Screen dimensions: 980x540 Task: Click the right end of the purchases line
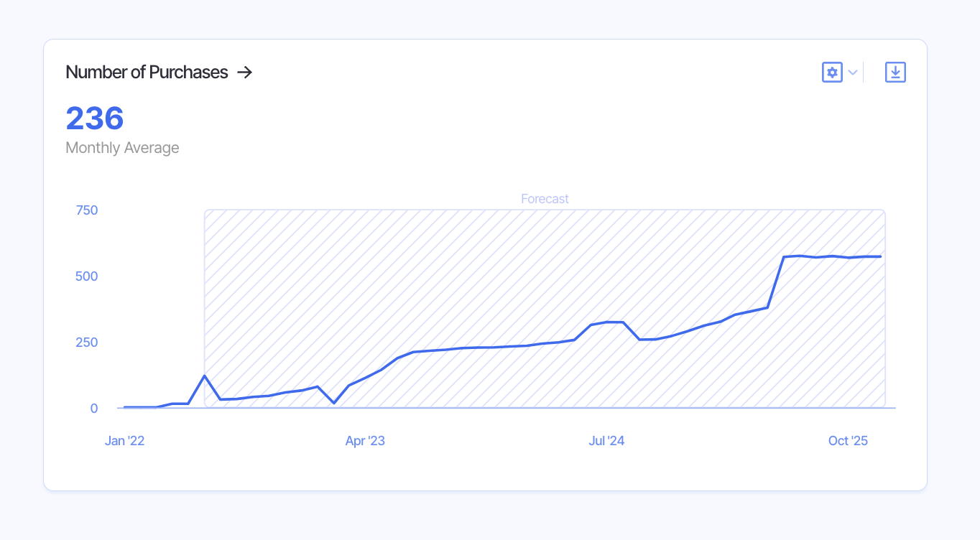click(x=880, y=256)
